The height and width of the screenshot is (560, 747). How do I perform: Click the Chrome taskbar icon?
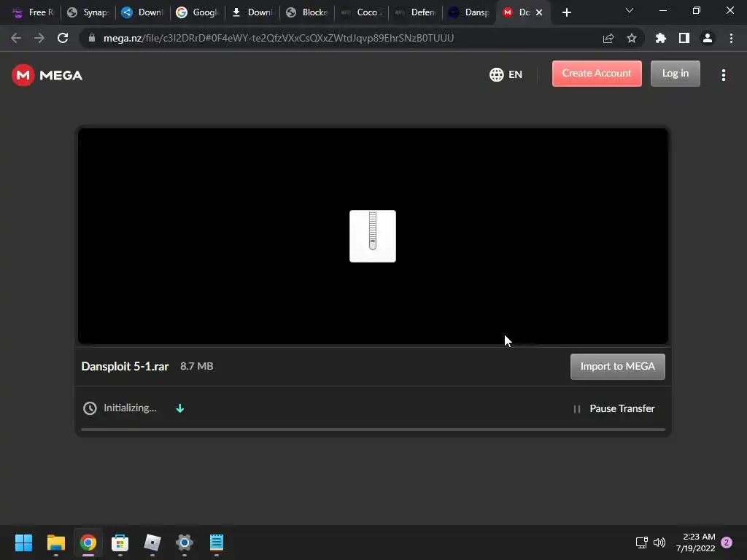(x=88, y=542)
